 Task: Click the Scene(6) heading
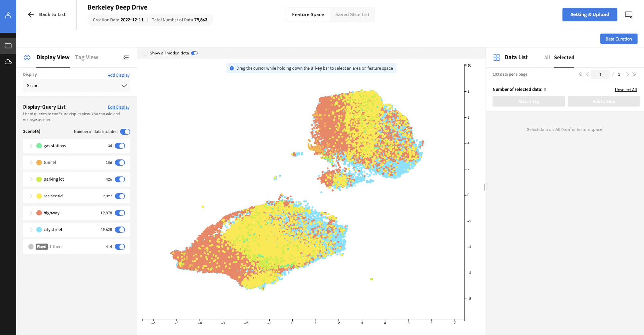tap(32, 132)
